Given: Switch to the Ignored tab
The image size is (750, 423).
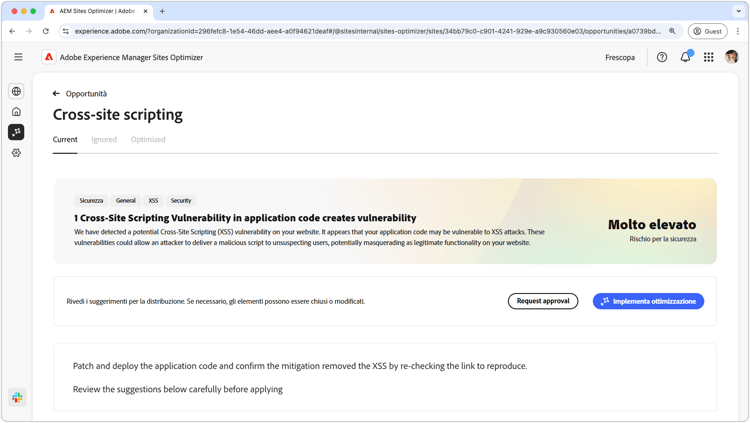Looking at the screenshot, I should coord(104,139).
